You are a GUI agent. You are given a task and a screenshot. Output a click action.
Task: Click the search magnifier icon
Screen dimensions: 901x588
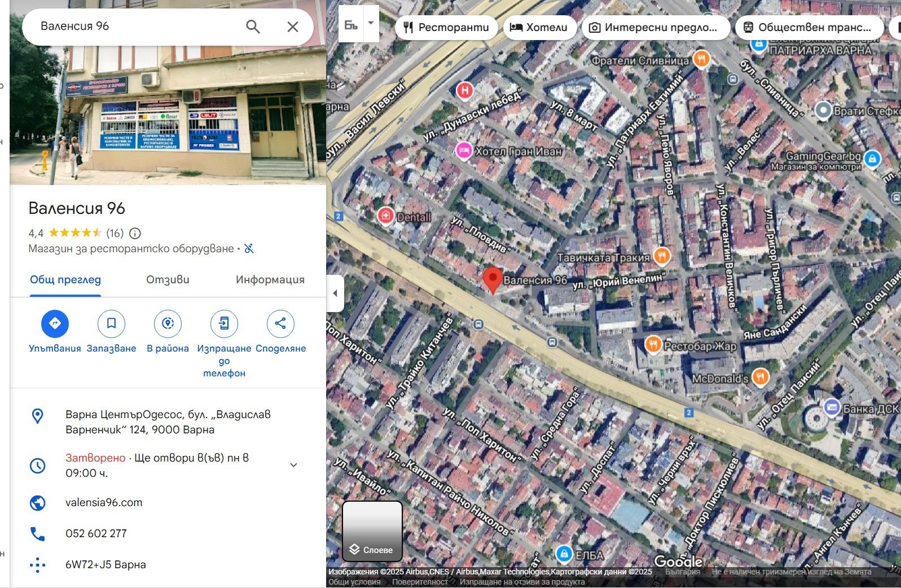(253, 27)
